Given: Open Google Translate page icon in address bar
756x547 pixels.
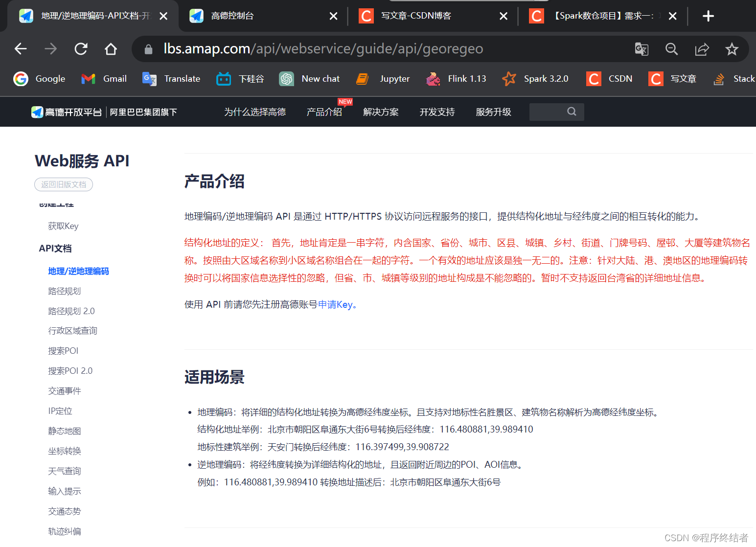Looking at the screenshot, I should point(641,49).
